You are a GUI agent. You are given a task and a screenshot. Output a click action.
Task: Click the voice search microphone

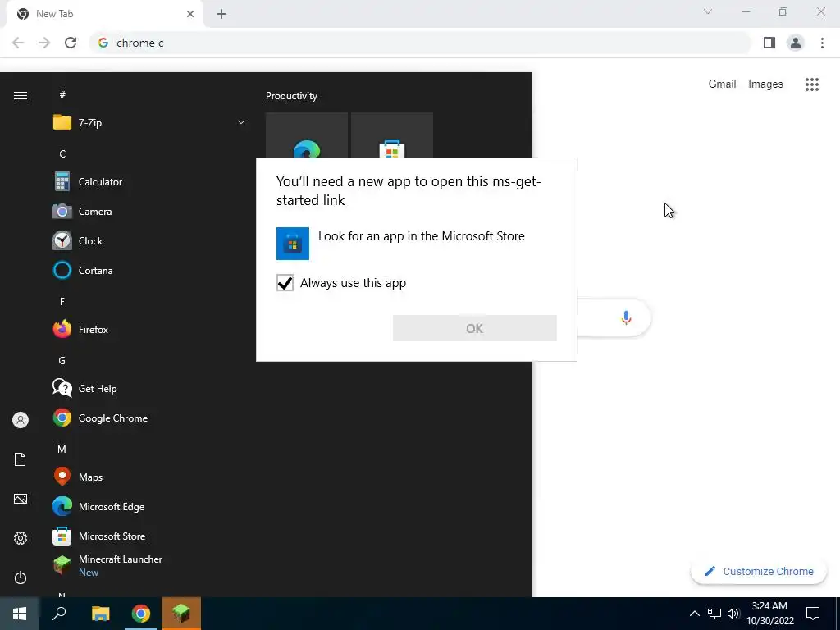tap(626, 317)
